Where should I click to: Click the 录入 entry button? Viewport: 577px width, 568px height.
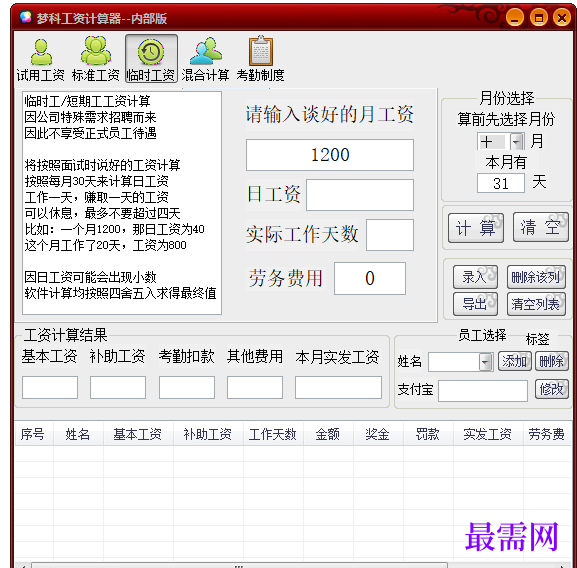(475, 277)
